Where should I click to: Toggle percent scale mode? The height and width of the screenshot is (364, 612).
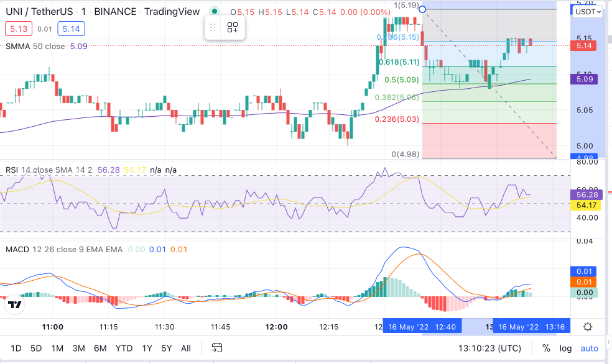tap(547, 348)
